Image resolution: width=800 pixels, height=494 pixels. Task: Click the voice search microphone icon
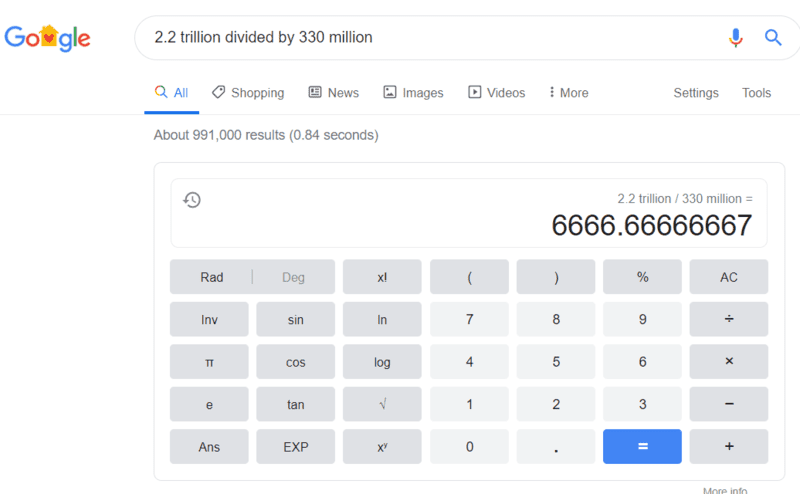(735, 37)
